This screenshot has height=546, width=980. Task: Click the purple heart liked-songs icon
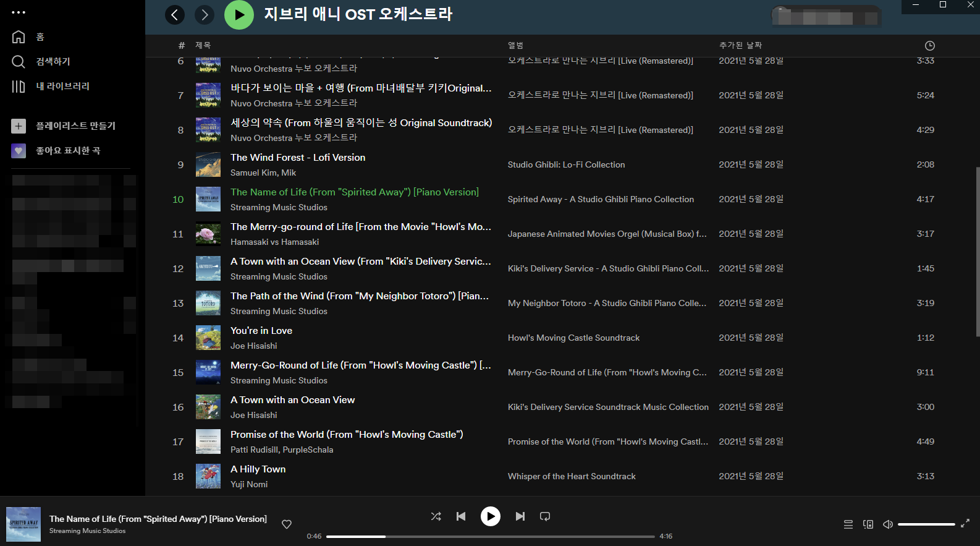(x=19, y=151)
